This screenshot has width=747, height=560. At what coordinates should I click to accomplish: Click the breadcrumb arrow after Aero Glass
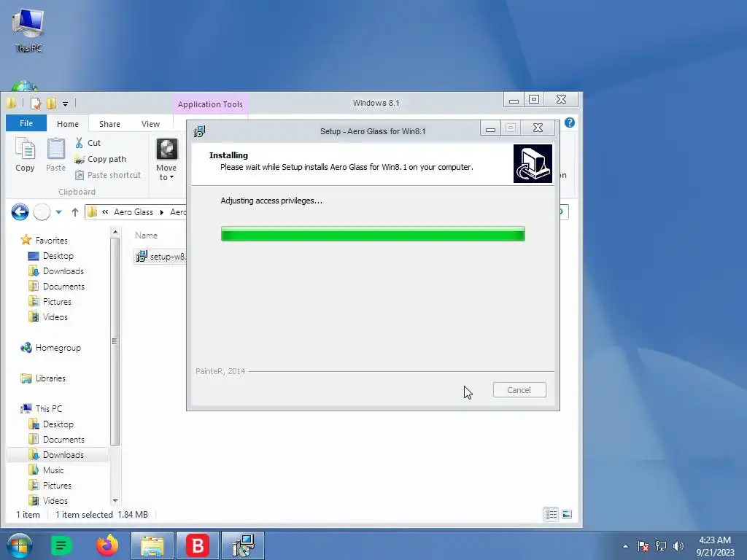click(x=161, y=212)
